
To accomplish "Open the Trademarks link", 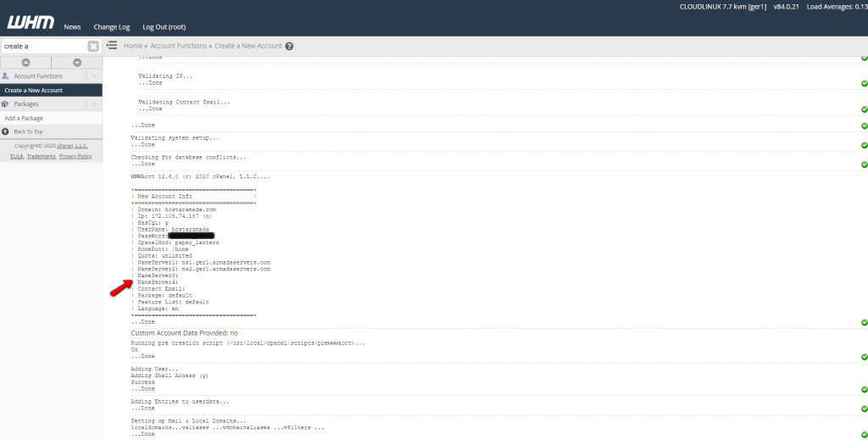I will point(42,156).
